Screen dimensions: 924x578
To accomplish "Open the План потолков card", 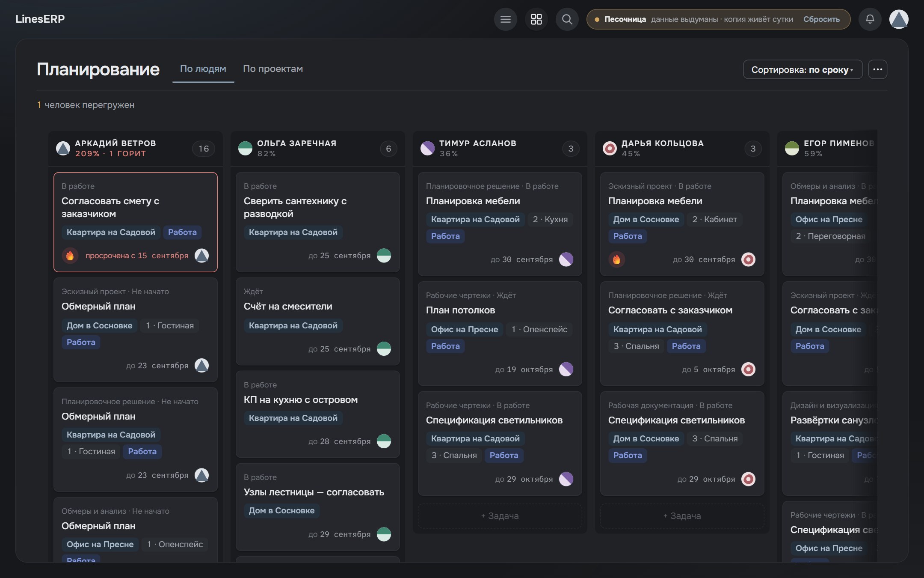I will 500,334.
